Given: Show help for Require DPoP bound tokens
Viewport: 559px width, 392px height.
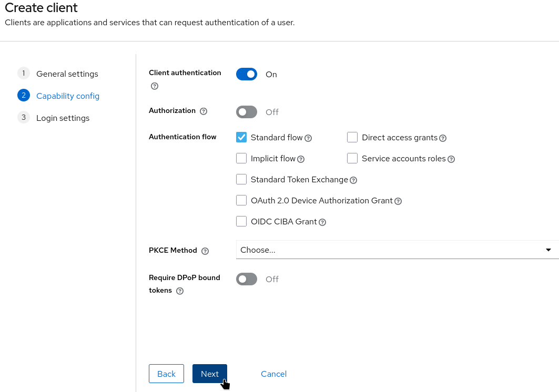Looking at the screenshot, I should coord(180,291).
